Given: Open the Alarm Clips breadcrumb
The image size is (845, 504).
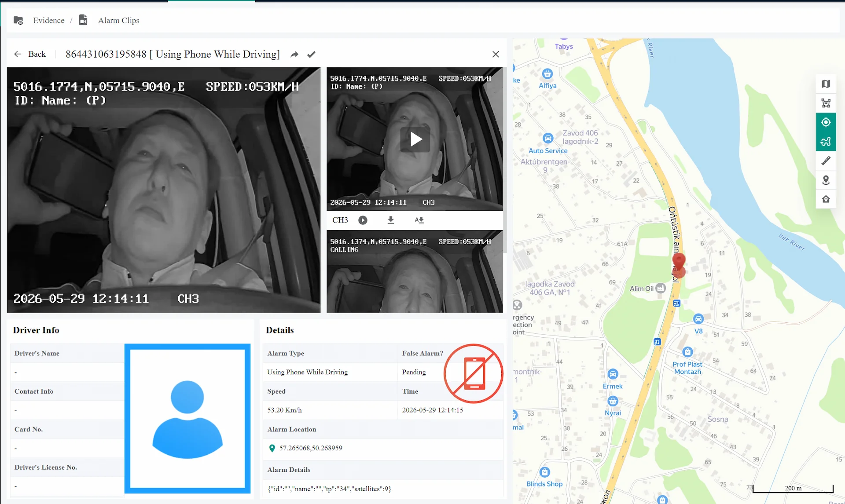Looking at the screenshot, I should click(x=119, y=20).
